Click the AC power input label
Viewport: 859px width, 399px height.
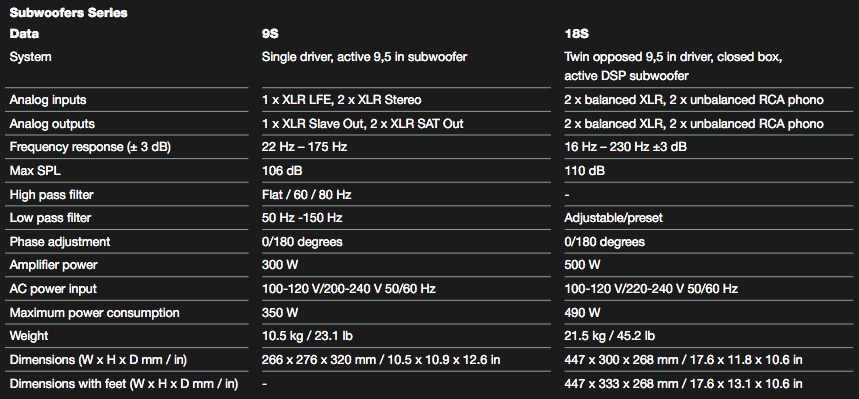tap(53, 289)
